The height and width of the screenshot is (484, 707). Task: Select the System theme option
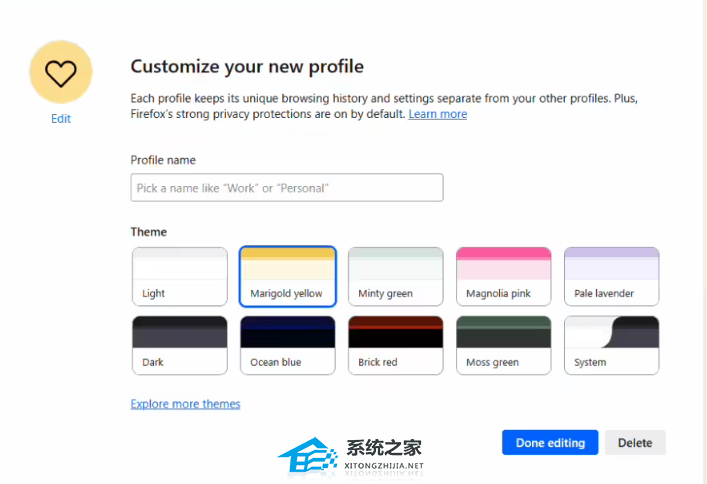[611, 346]
